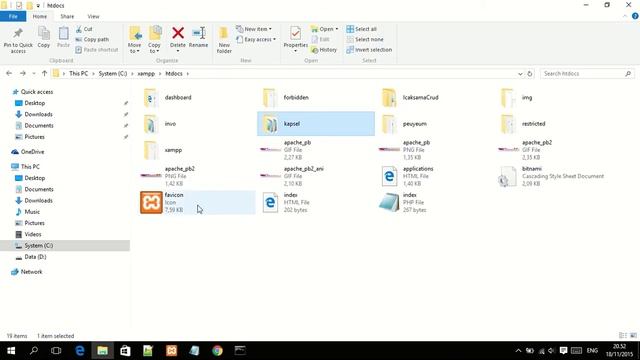Click Select all in ribbon
The height and width of the screenshot is (360, 640).
pyautogui.click(x=362, y=29)
